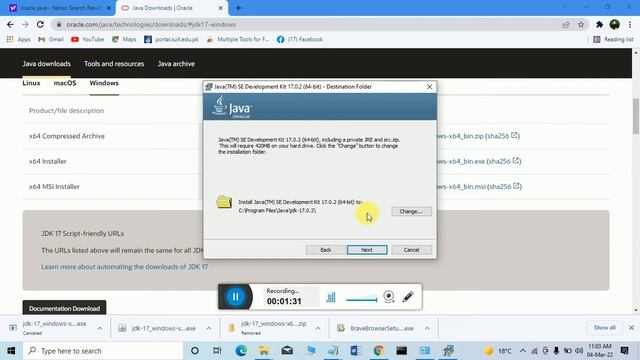Close the Java Downloads | Oracle tab
The width and height of the screenshot is (640, 360).
click(x=220, y=8)
